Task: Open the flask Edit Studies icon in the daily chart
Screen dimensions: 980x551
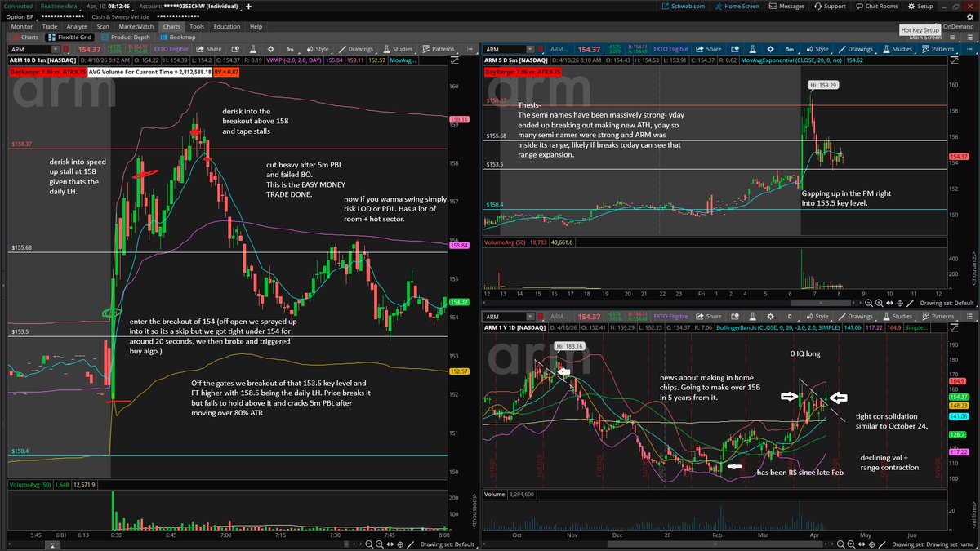Action: click(752, 317)
